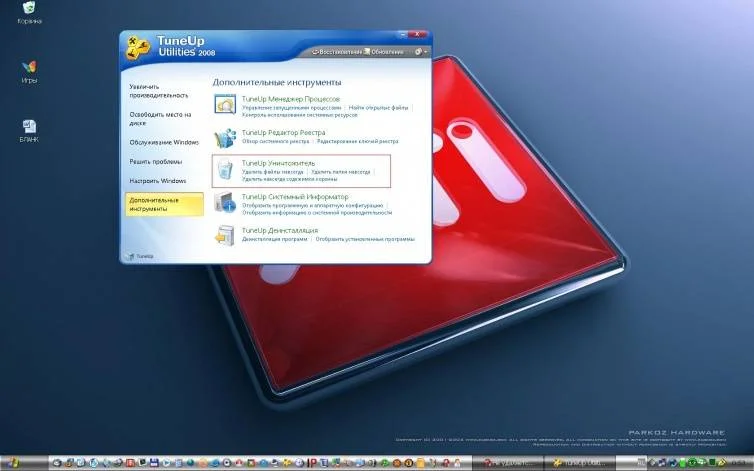Open the TuneUp Менеджер Процессов title link
This screenshot has height=471, width=754.
click(x=290, y=99)
